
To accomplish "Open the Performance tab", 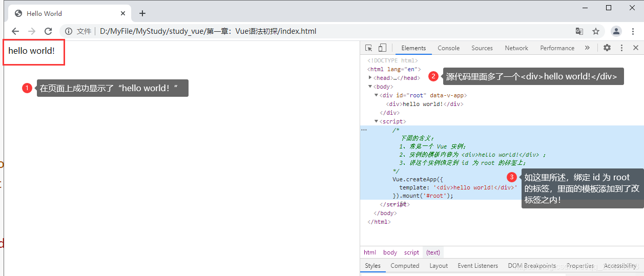I will click(x=557, y=48).
